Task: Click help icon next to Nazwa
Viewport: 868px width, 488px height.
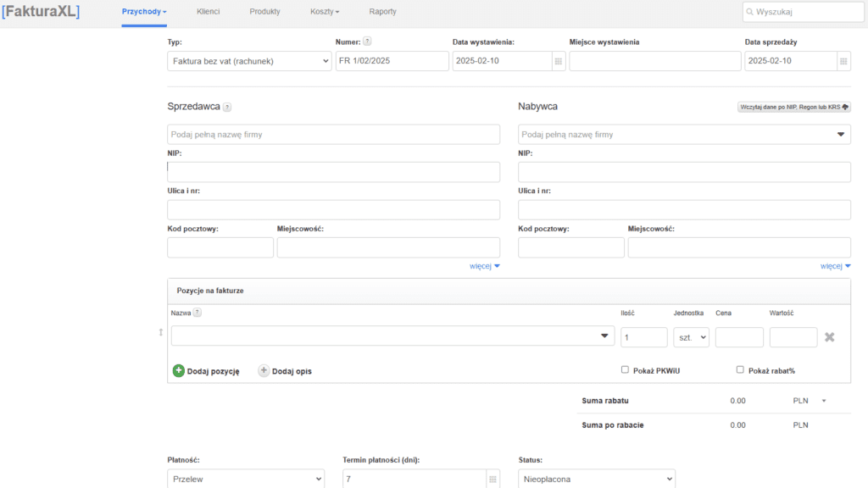Action: click(198, 313)
